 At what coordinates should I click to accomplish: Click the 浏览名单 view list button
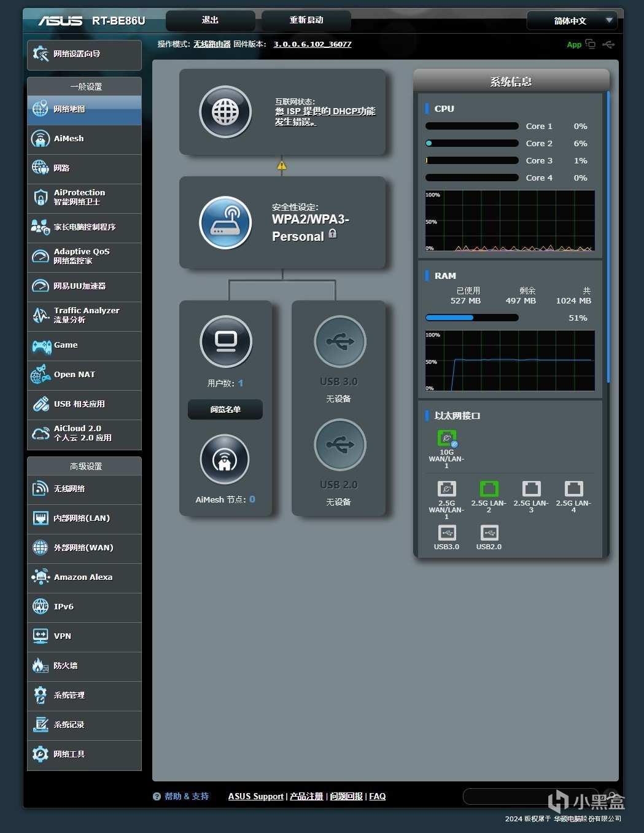click(225, 410)
